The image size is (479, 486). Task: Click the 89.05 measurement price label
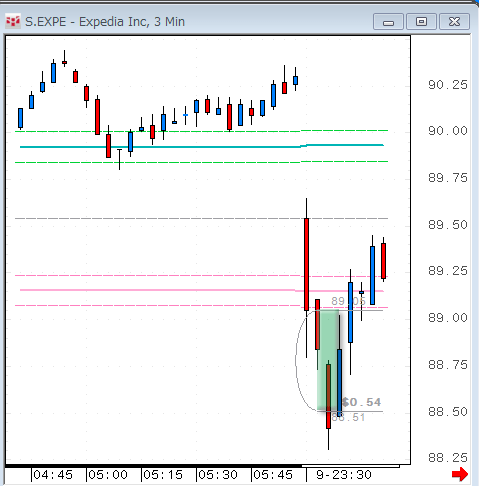pyautogui.click(x=348, y=301)
